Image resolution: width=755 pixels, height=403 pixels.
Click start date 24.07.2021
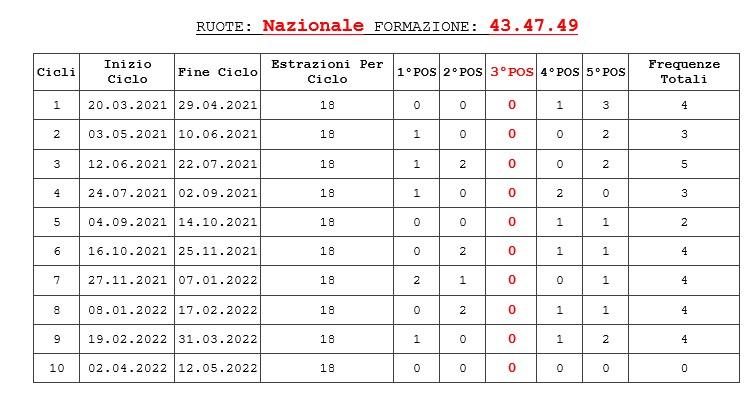[x=127, y=193]
